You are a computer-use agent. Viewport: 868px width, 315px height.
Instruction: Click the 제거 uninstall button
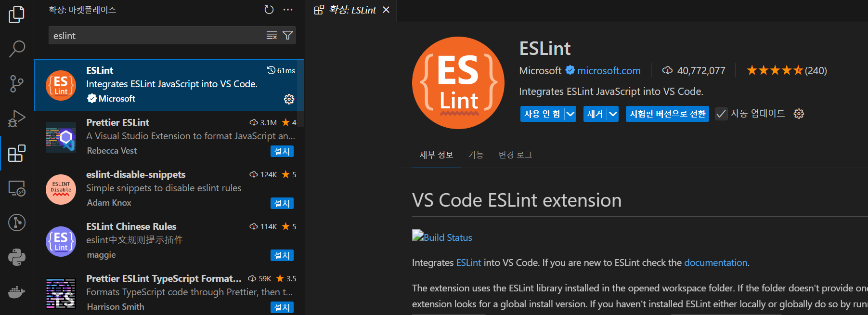click(595, 114)
